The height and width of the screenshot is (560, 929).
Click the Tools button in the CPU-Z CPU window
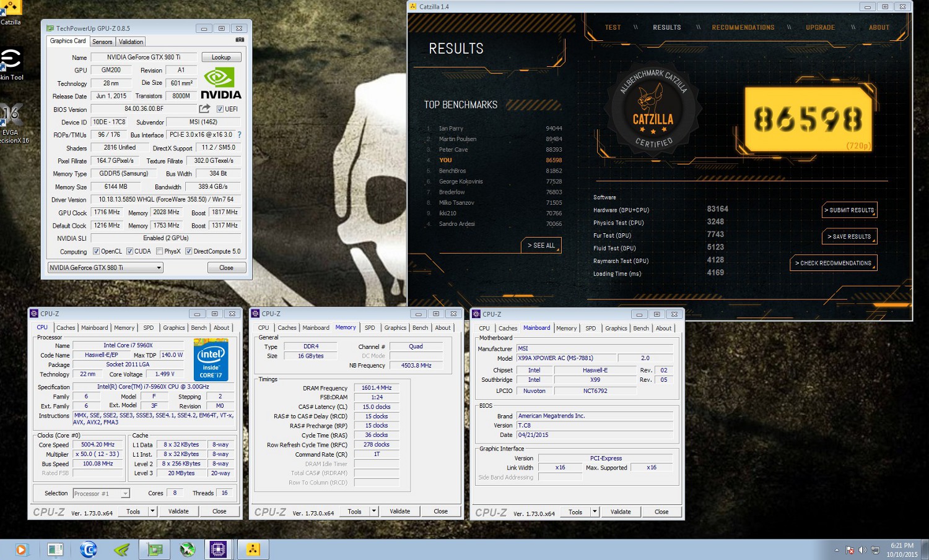click(x=133, y=512)
